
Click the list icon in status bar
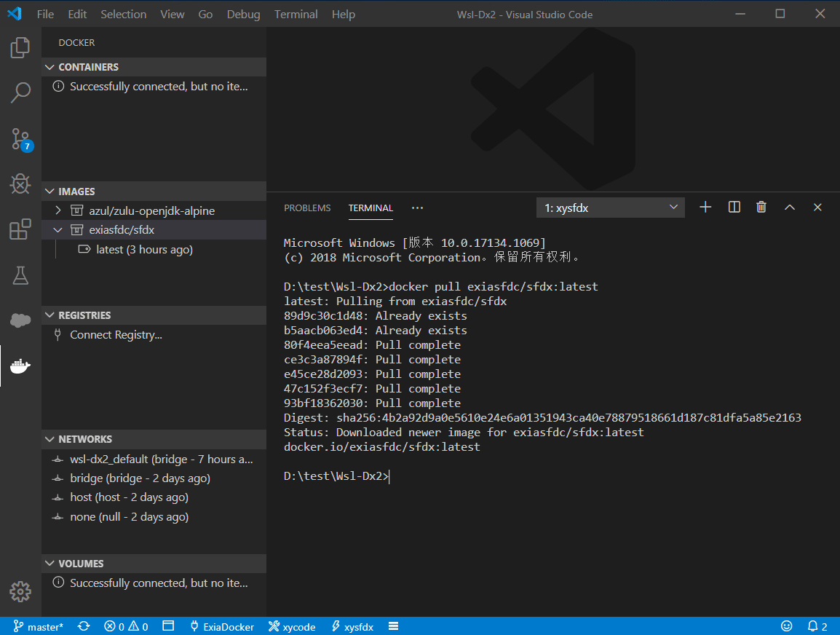point(393,626)
